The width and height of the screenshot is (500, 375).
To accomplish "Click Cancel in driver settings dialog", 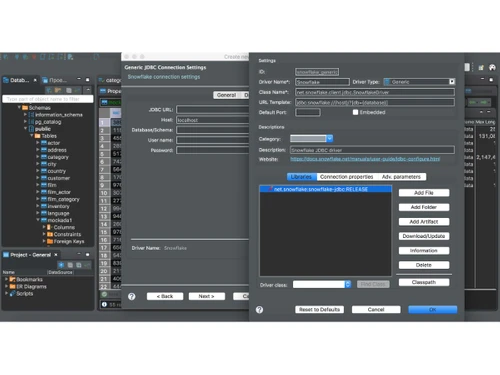I will click(376, 310).
